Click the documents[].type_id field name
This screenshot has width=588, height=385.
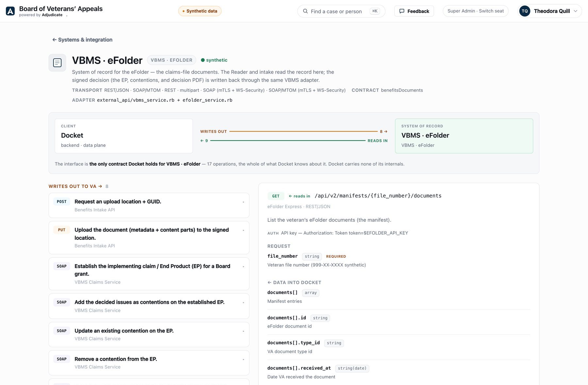293,343
